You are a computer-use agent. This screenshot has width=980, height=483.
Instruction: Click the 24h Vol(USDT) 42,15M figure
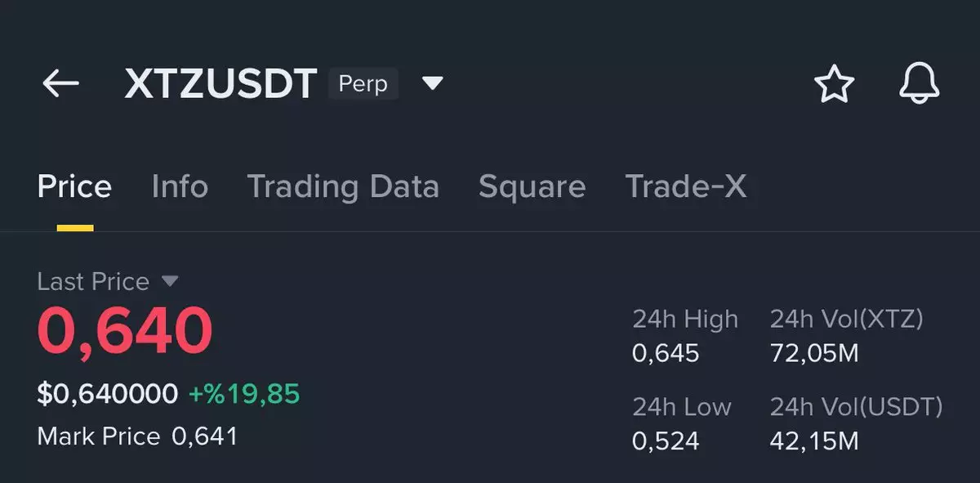tap(814, 441)
